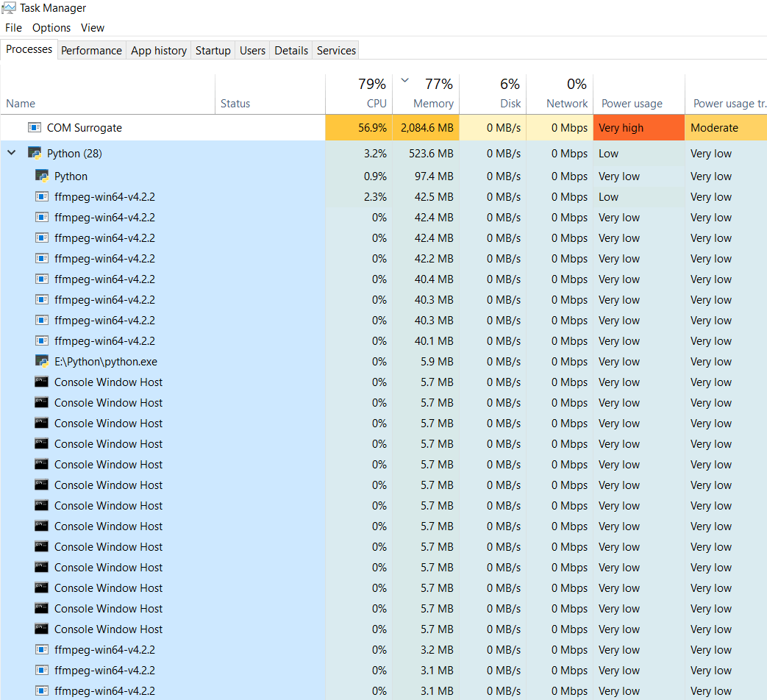The height and width of the screenshot is (700, 767).
Task: Click icon of ffmpeg process using 40.1 MB
Action: pyautogui.click(x=42, y=340)
